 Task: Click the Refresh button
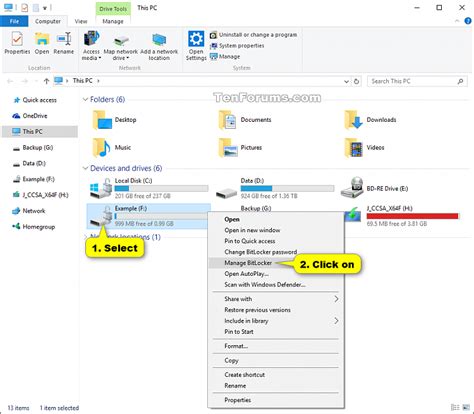(356, 81)
